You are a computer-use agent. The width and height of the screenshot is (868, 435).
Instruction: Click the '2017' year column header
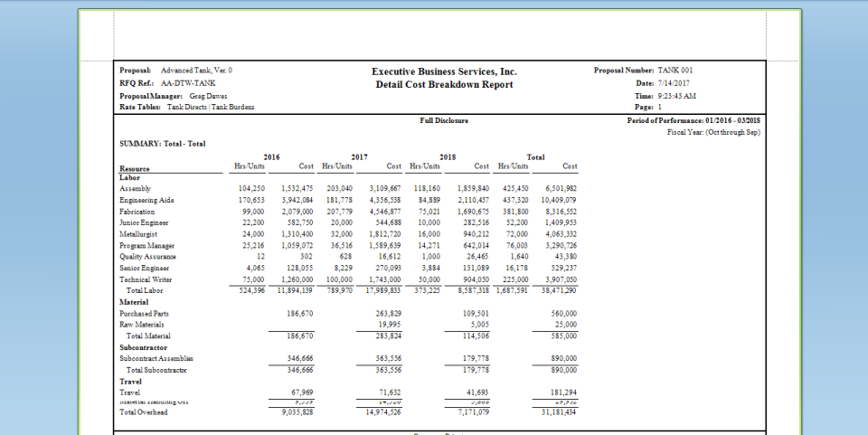click(x=359, y=157)
